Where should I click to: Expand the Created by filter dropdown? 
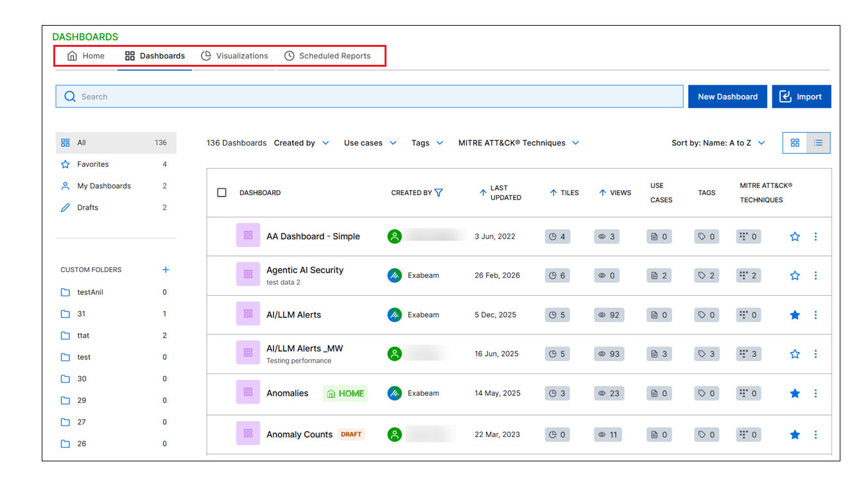301,143
